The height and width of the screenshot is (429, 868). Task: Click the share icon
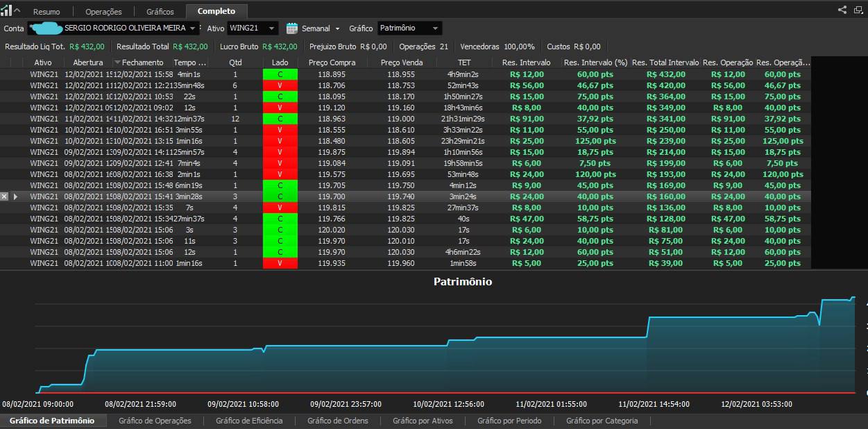(x=842, y=10)
